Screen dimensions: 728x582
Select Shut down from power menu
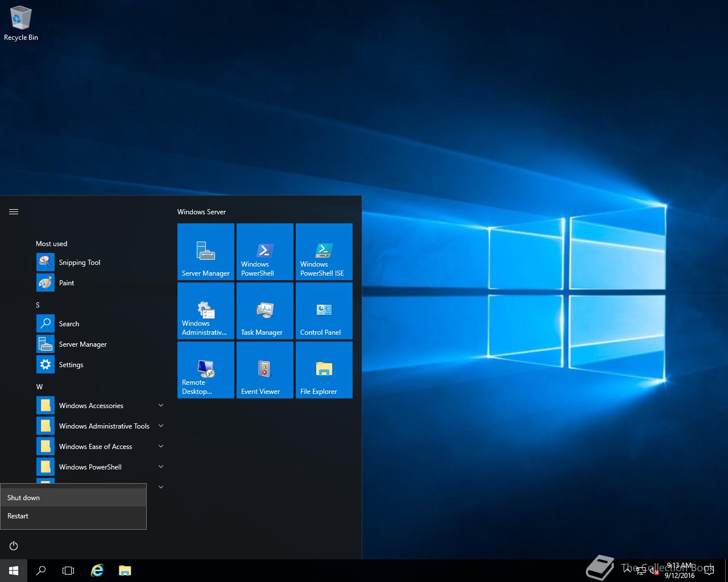click(73, 497)
